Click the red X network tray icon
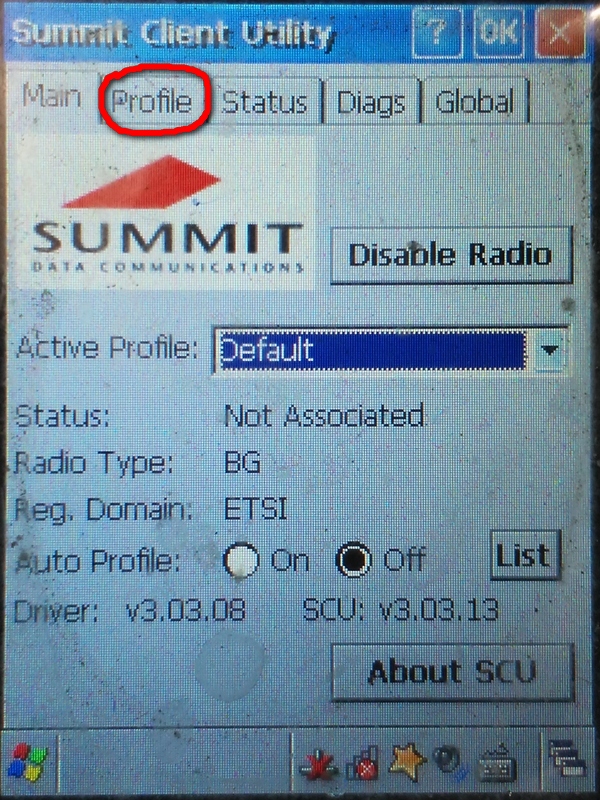The height and width of the screenshot is (800, 600). (x=318, y=767)
